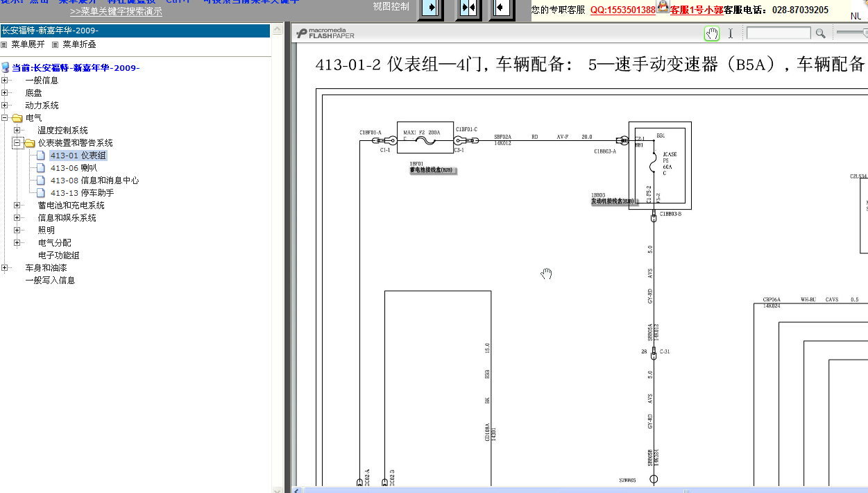Image resolution: width=868 pixels, height=493 pixels.
Task: Expand the 温度控制系统 node
Action: point(17,131)
